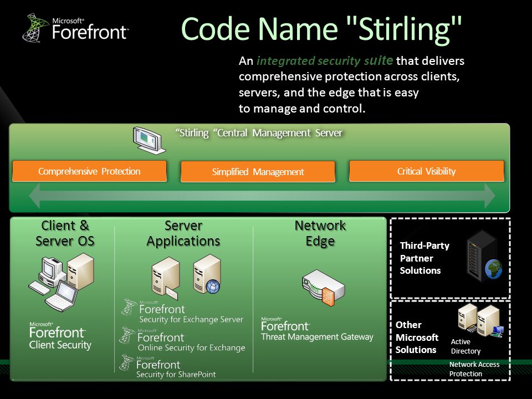
Task: Click the Forefront Threat Management Gateway logo
Action: 317,329
